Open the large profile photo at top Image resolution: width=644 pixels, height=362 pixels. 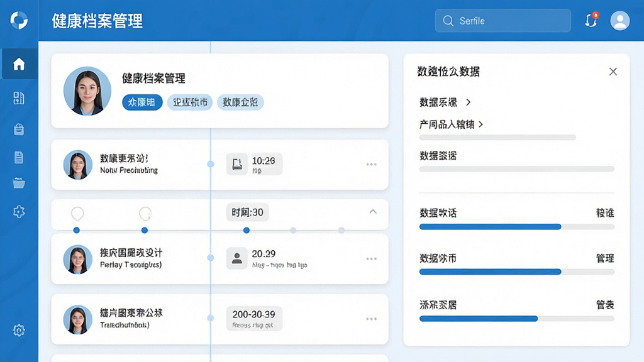pyautogui.click(x=87, y=91)
